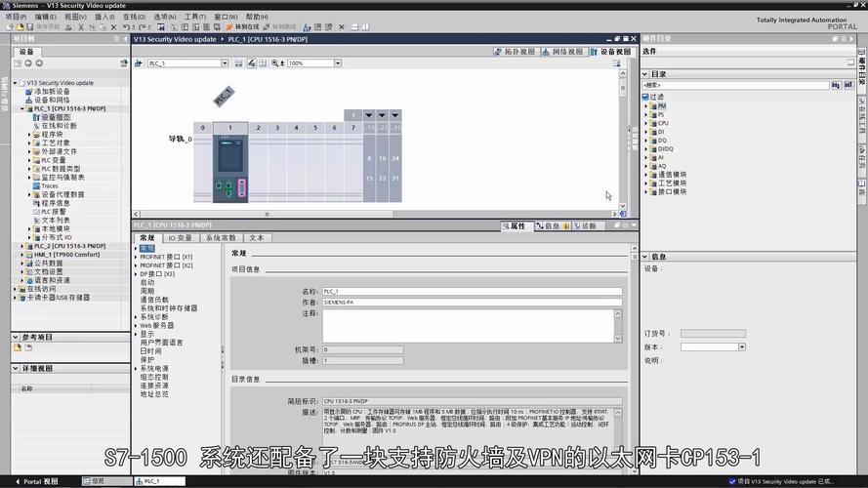Viewport: 868px width, 488px height.
Task: Select 保护 protection in properties list
Action: 146,359
